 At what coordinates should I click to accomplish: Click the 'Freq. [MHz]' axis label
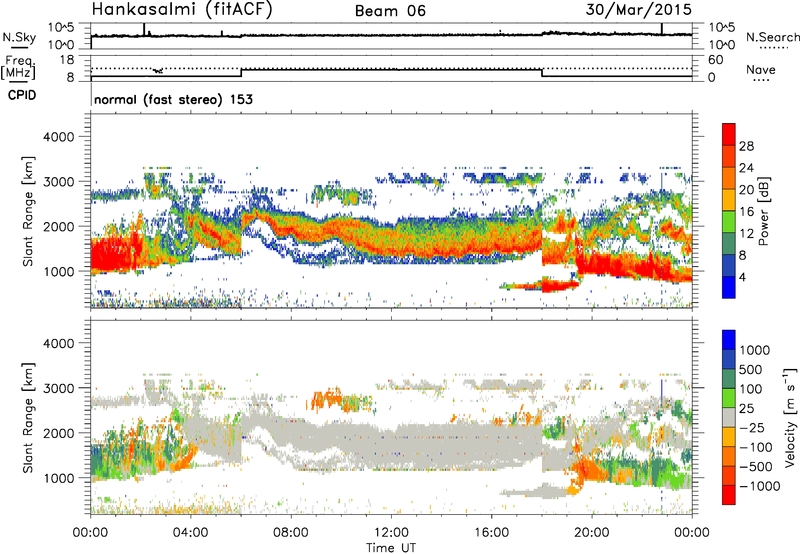19,67
